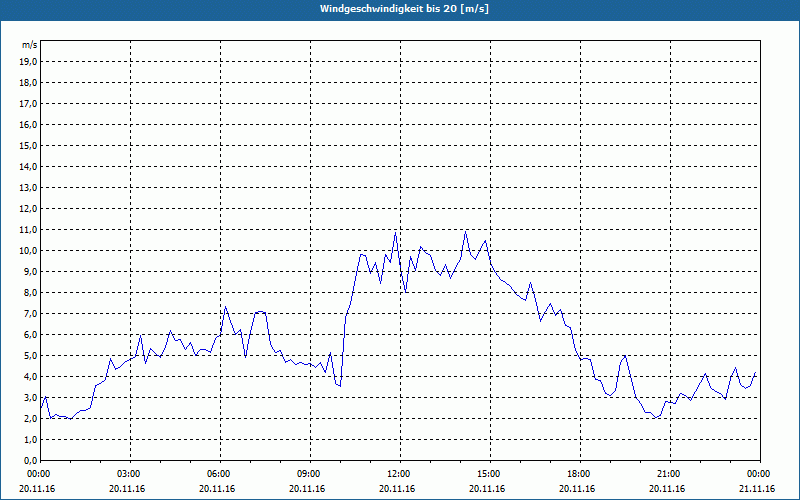Pick the '15:00' time label
Screen dimensions: 800x500
pos(490,474)
